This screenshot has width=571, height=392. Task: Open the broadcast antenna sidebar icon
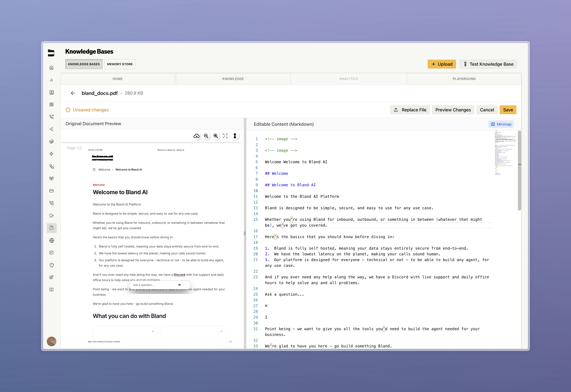pos(51,179)
